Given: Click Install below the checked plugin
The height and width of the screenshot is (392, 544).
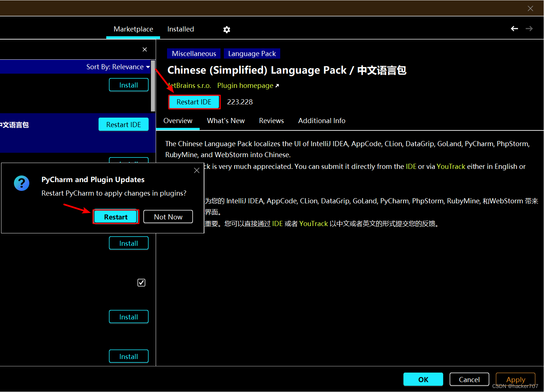Looking at the screenshot, I should pyautogui.click(x=129, y=317).
